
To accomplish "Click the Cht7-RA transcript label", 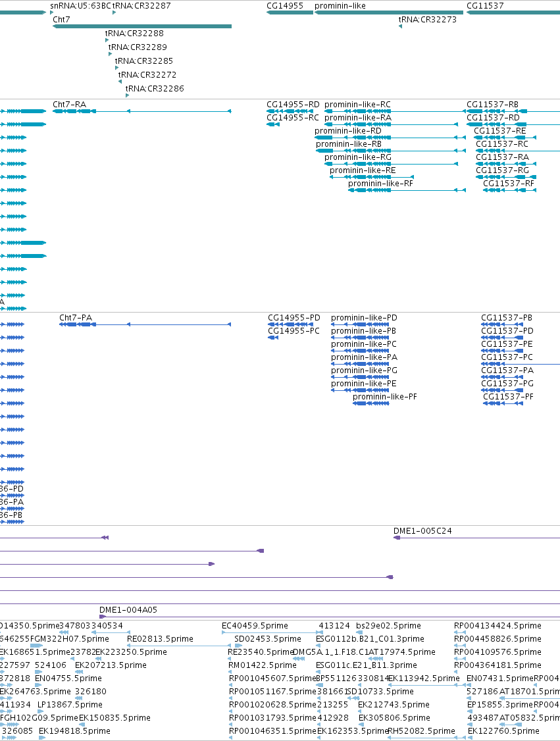I will coord(70,105).
